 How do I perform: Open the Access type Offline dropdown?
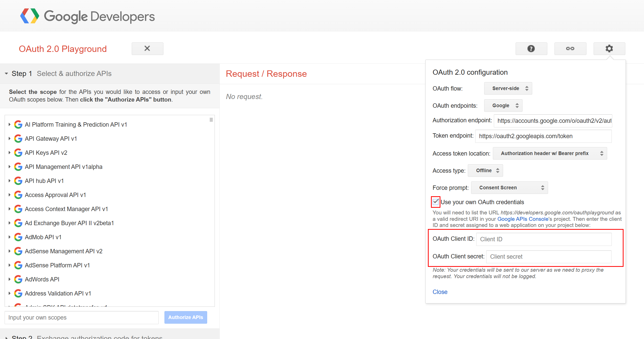tap(485, 170)
